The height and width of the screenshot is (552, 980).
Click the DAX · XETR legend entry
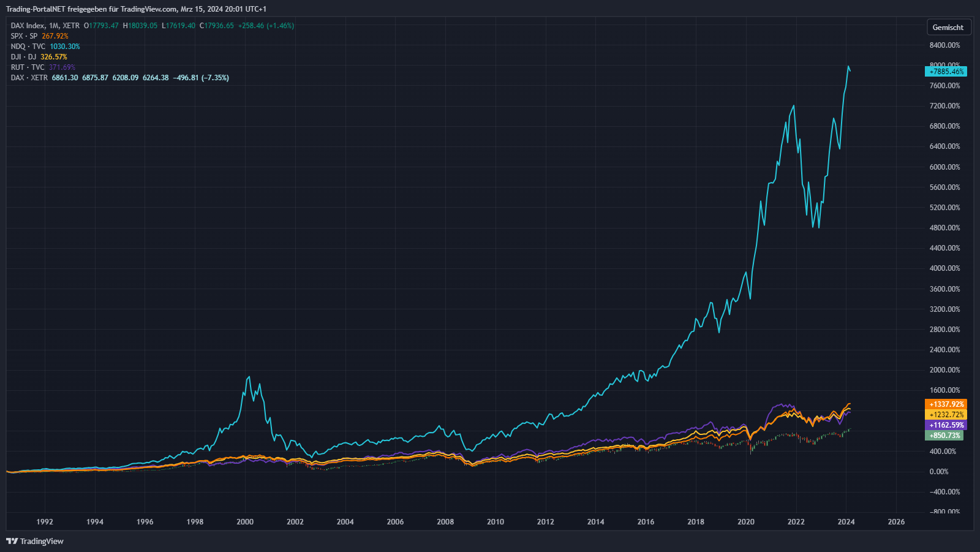[x=29, y=78]
